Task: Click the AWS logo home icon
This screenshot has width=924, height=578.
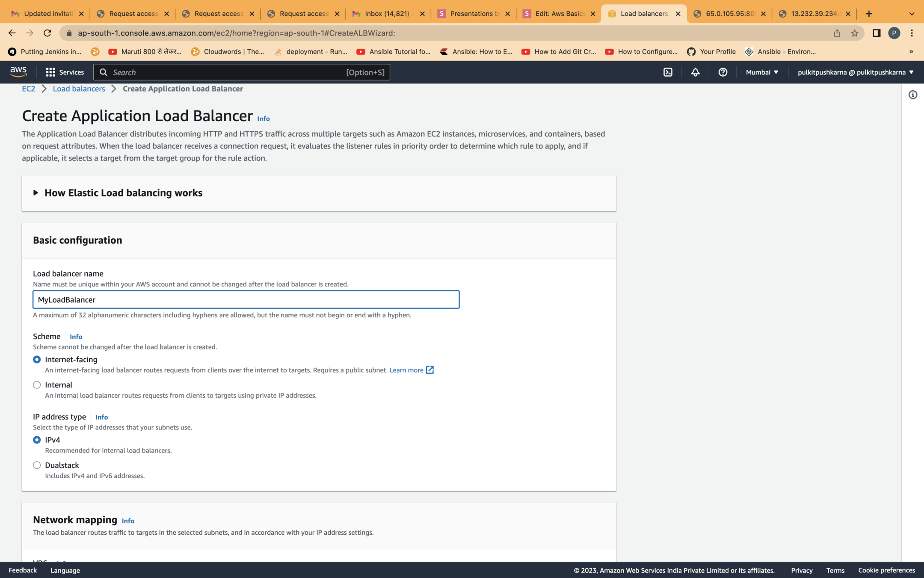Action: pyautogui.click(x=18, y=72)
